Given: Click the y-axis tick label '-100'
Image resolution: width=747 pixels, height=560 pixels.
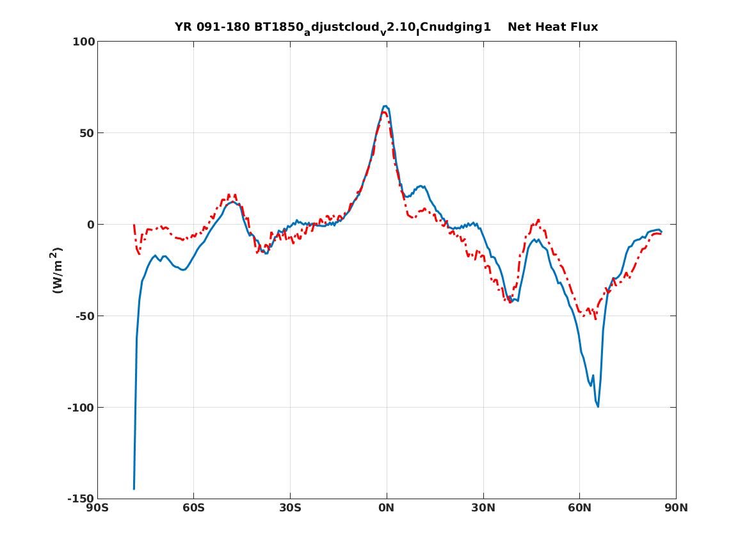Looking at the screenshot, I should (81, 408).
